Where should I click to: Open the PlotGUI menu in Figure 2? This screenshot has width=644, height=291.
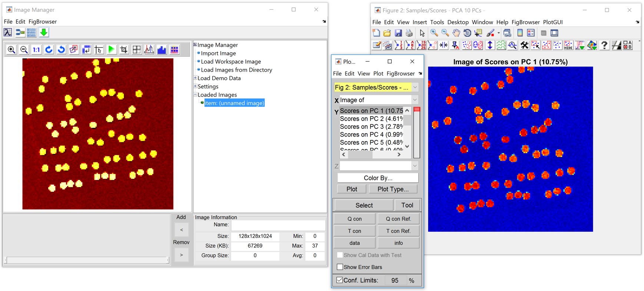click(552, 22)
